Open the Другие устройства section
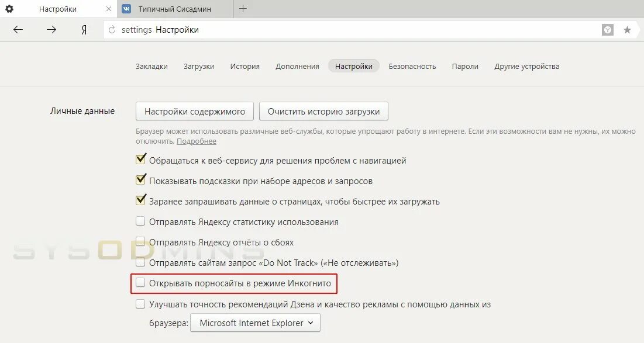644x343 pixels. [x=527, y=67]
